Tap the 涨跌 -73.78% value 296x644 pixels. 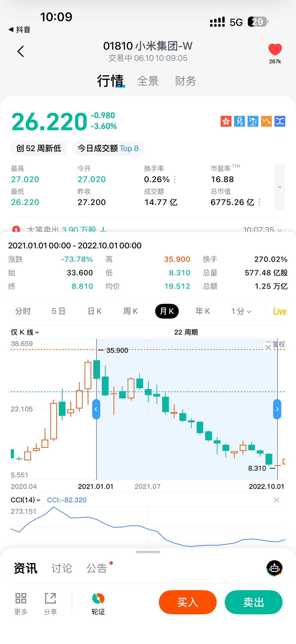click(77, 259)
